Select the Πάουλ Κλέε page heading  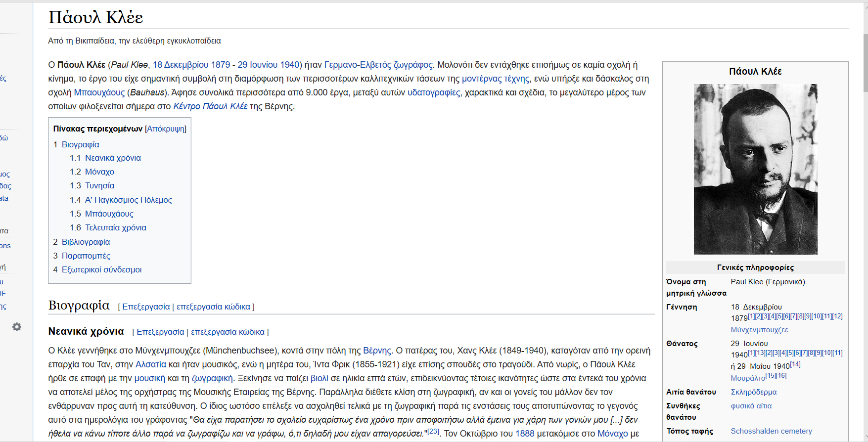95,17
